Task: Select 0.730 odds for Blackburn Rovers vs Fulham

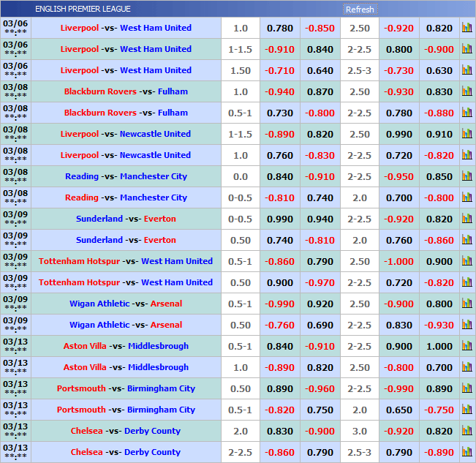Action: click(280, 113)
